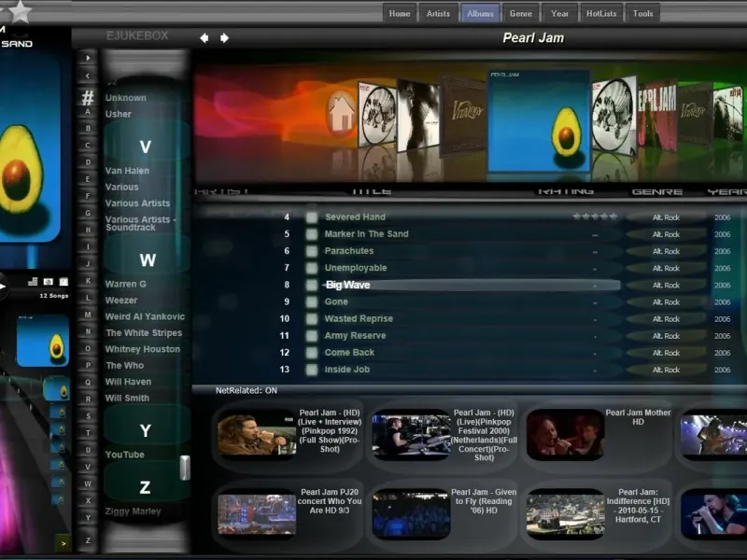Click the play arrow atop the letter index

click(88, 58)
